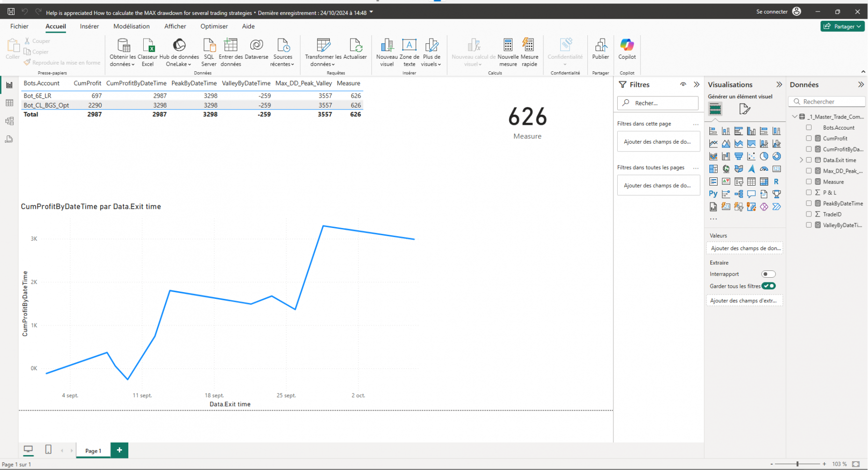The width and height of the screenshot is (868, 470).
Task: Switch to the Insérer ribbon tab
Action: pyautogui.click(x=89, y=27)
